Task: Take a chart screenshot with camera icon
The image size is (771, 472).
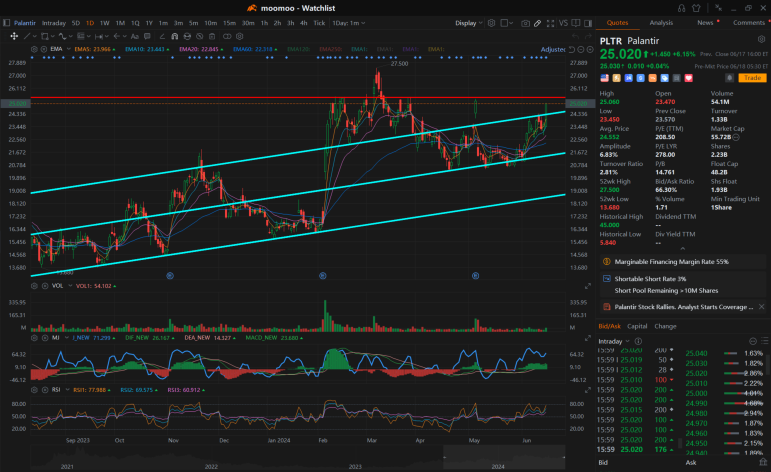Action: pyautogui.click(x=526, y=23)
